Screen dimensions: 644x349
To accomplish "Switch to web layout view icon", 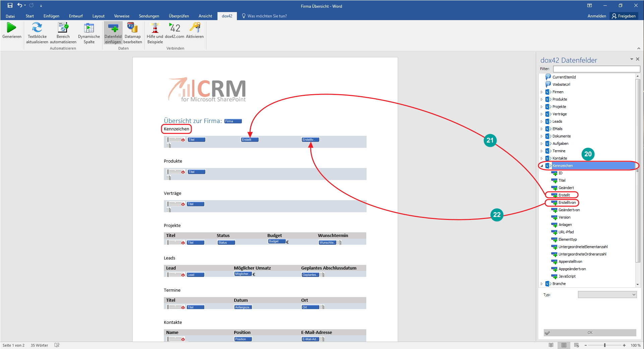I will (576, 345).
